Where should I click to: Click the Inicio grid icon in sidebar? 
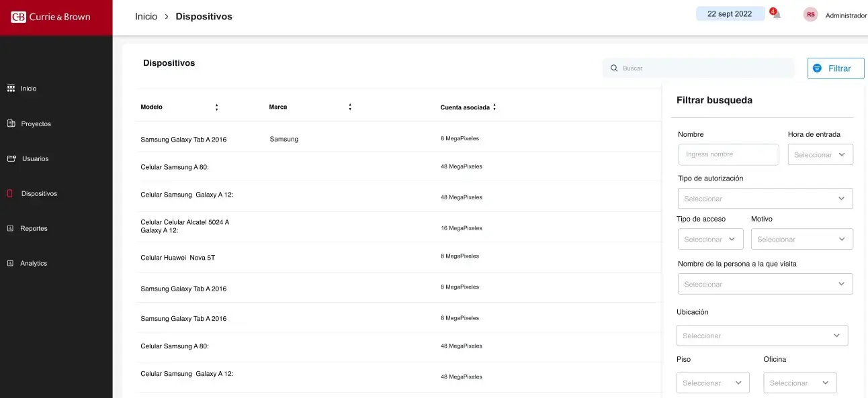pyautogui.click(x=11, y=89)
